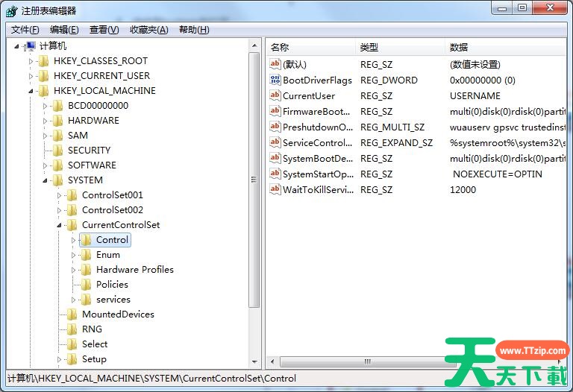Image resolution: width=573 pixels, height=392 pixels.
Task: Click the REG_DWORD type cell
Action: tap(389, 80)
